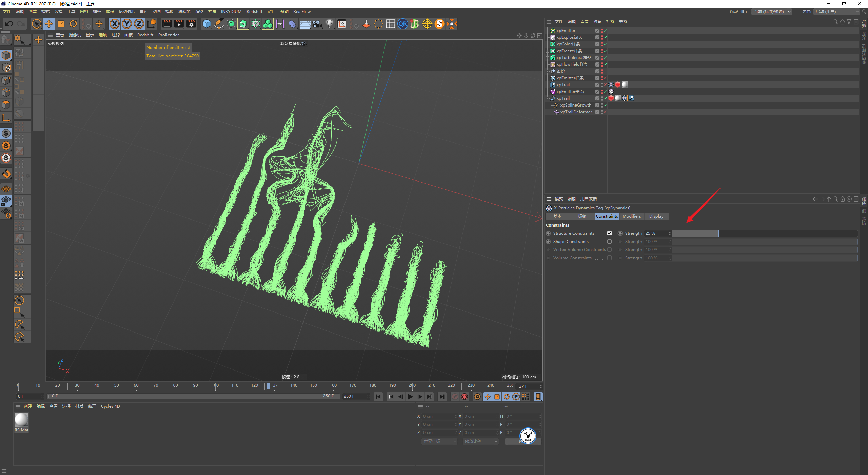
Task: Open the INSYDIUM menu
Action: pos(231,12)
